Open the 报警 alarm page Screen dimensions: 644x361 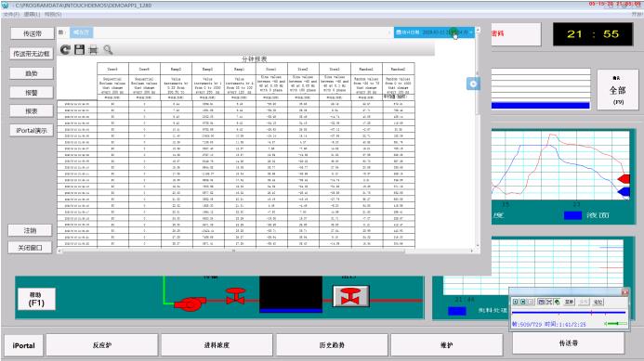coord(32,93)
